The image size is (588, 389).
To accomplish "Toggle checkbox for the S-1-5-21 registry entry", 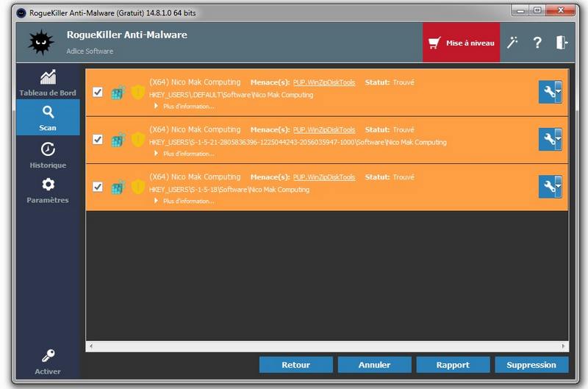I will (x=98, y=140).
